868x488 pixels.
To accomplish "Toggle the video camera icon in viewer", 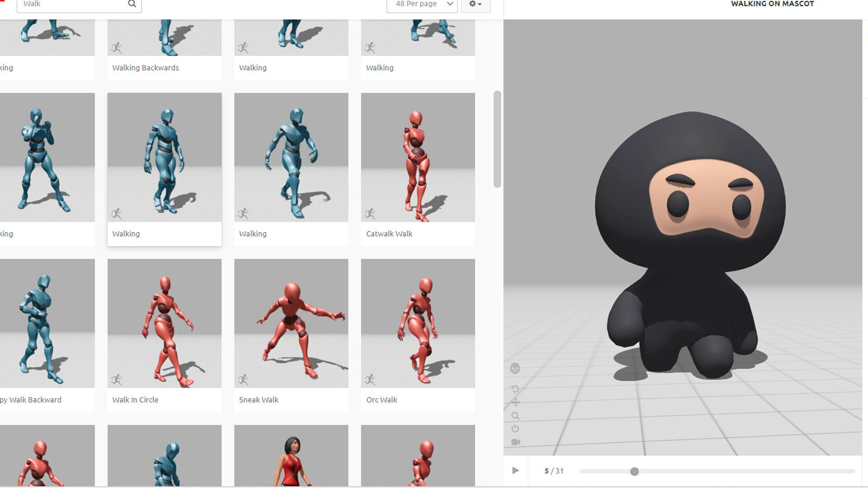I will point(516,442).
